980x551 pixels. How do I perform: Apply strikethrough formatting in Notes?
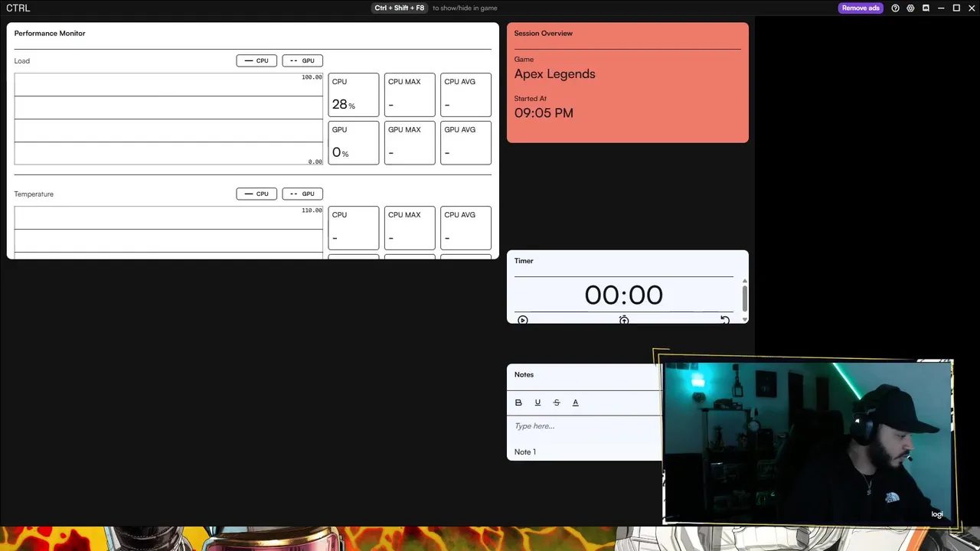557,403
